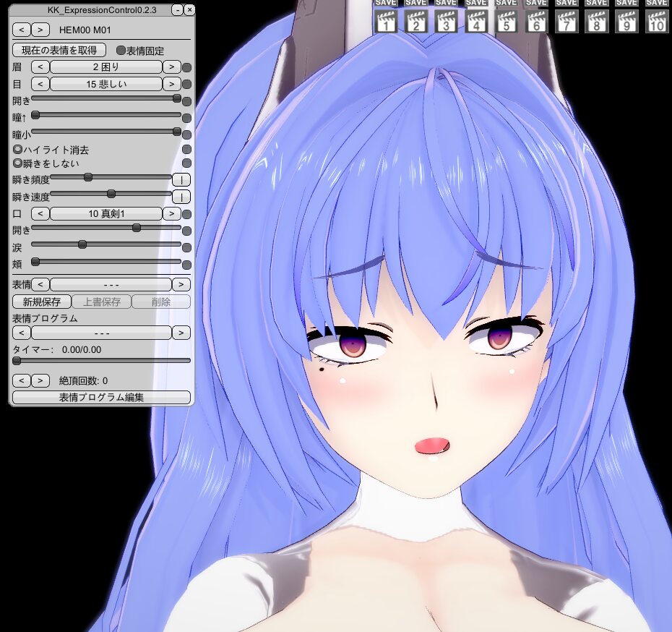Click the タイマー timeline slider

(x=102, y=361)
